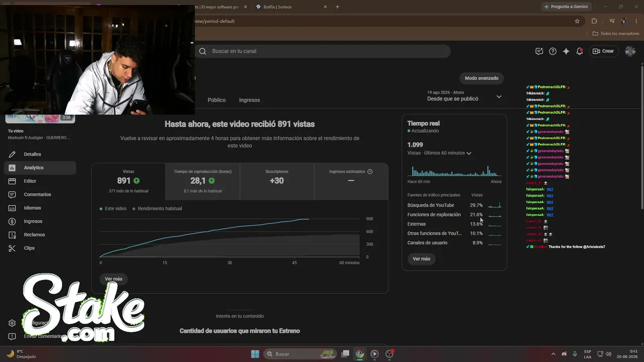Click the Ingresos dollar sign icon

tap(13, 221)
